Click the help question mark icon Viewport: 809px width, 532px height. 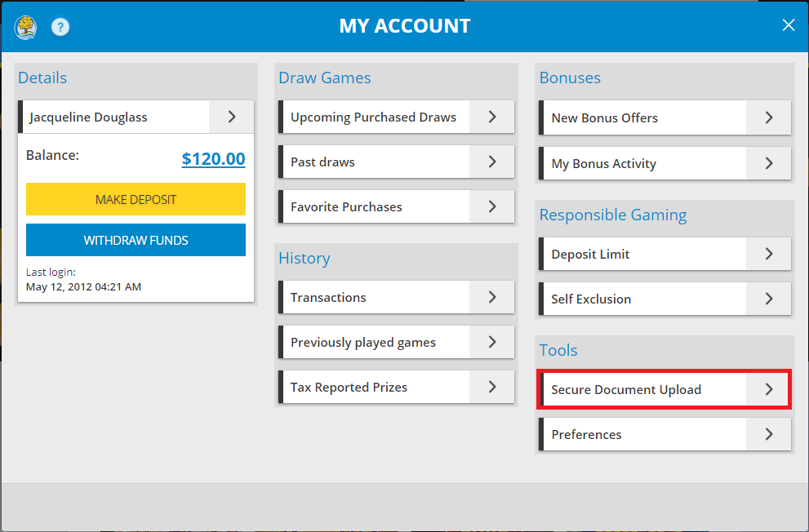(x=60, y=27)
